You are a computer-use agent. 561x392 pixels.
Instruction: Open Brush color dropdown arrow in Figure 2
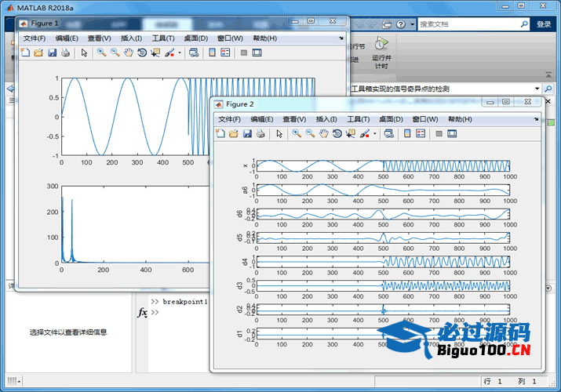pos(374,133)
